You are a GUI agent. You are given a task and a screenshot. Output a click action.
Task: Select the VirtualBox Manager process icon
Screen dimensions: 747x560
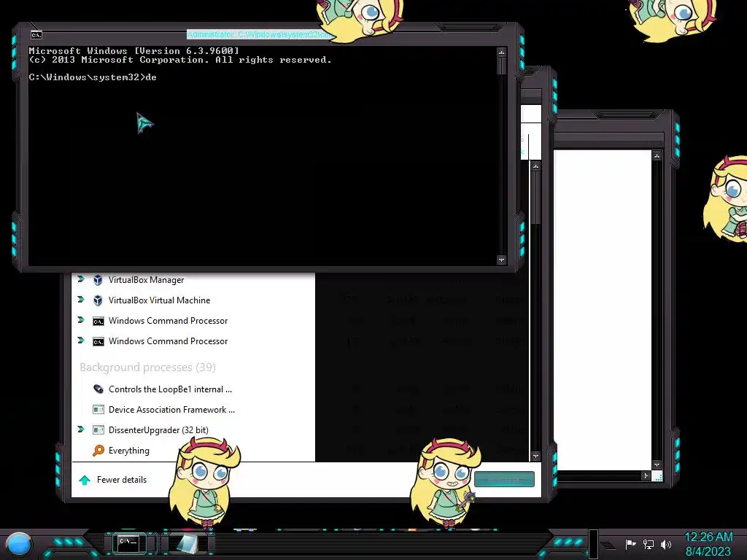click(x=98, y=280)
